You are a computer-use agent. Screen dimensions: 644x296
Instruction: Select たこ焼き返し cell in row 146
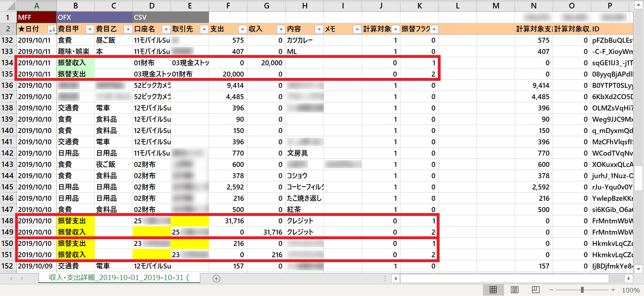[x=305, y=198]
